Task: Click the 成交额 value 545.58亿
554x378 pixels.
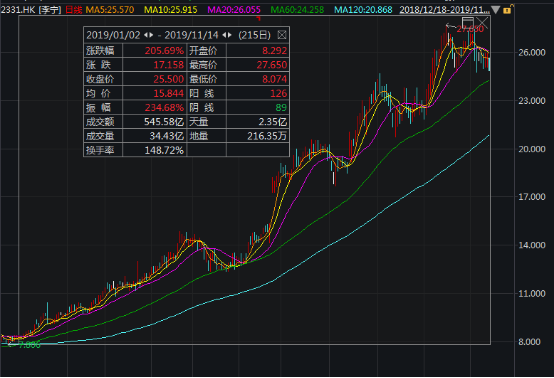Action: 164,122
